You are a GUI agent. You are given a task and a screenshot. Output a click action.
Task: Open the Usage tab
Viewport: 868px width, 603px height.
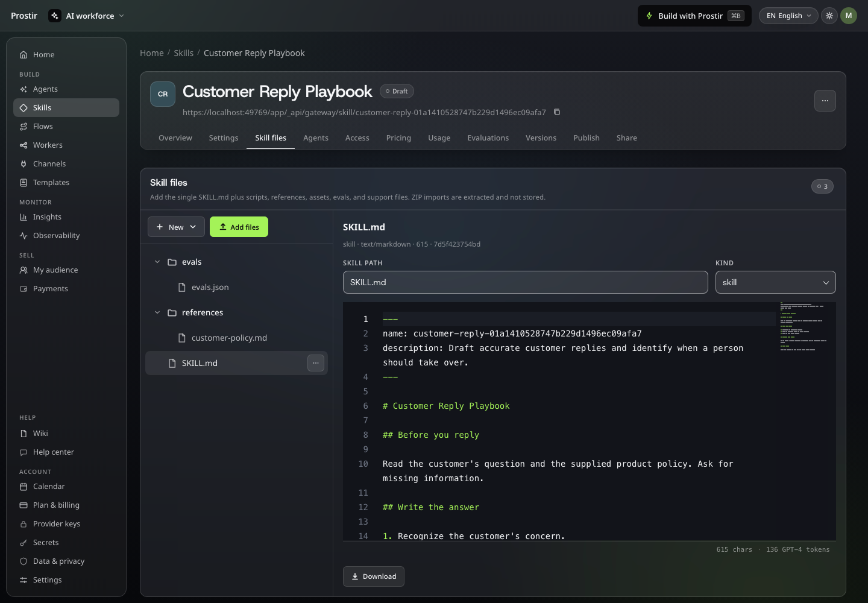pyautogui.click(x=439, y=137)
